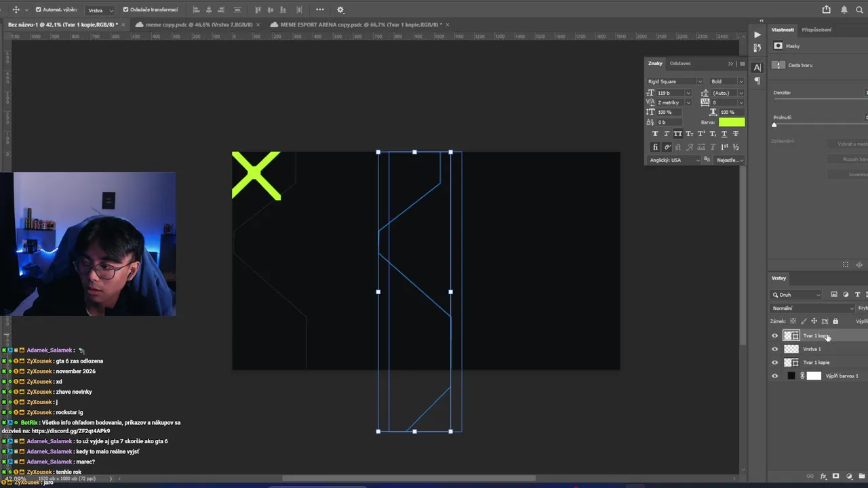Screen dimensions: 868x488
Task: Open the Vlastnosti panel tab
Action: pyautogui.click(x=783, y=30)
